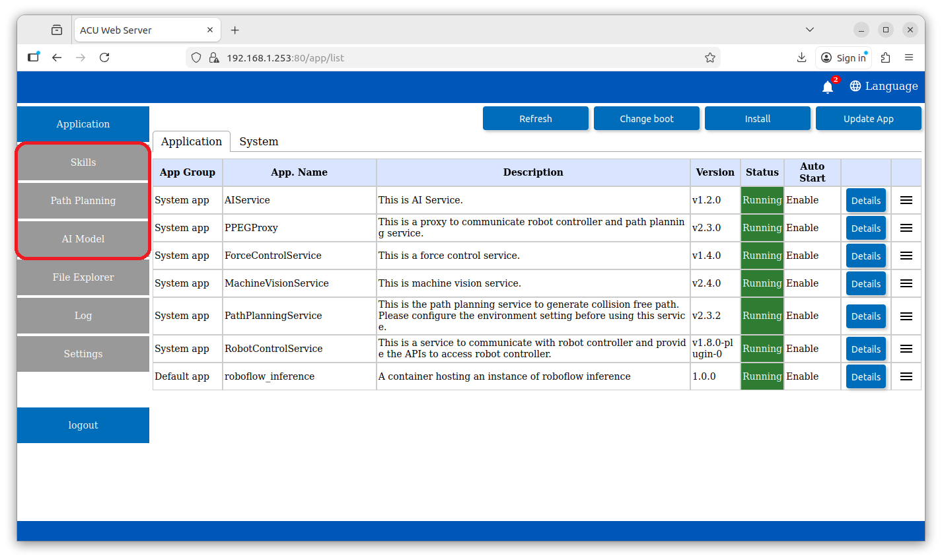Viewport: 942px width, 560px height.
Task: Switch to the Application tab
Action: point(192,141)
